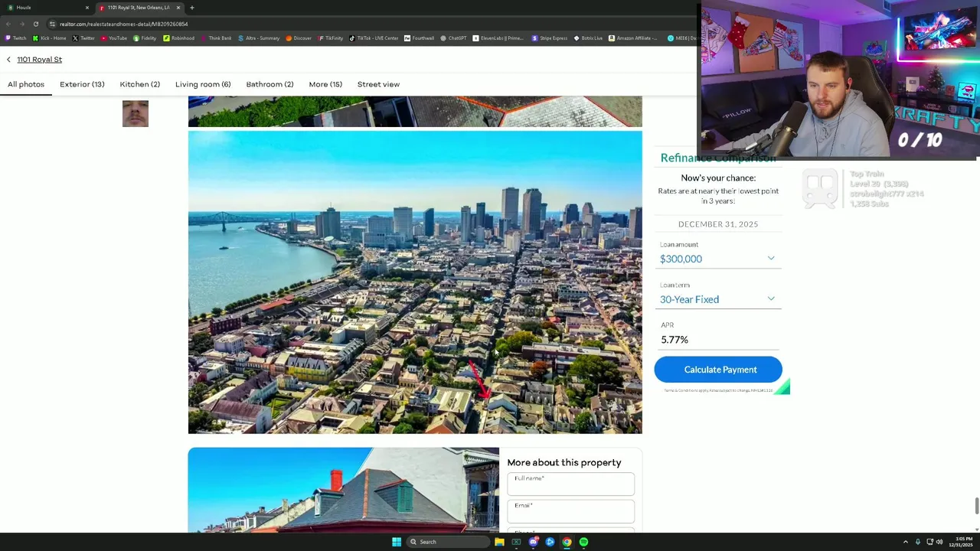This screenshot has width=980, height=551.
Task: Open the 1:05 PM clock and calendar
Action: point(960,542)
